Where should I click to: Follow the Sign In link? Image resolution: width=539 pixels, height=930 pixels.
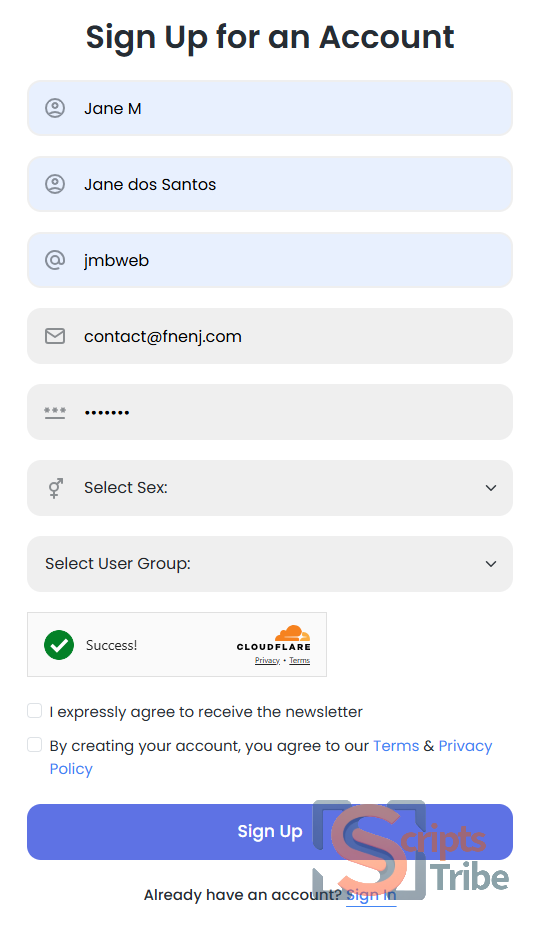point(371,895)
